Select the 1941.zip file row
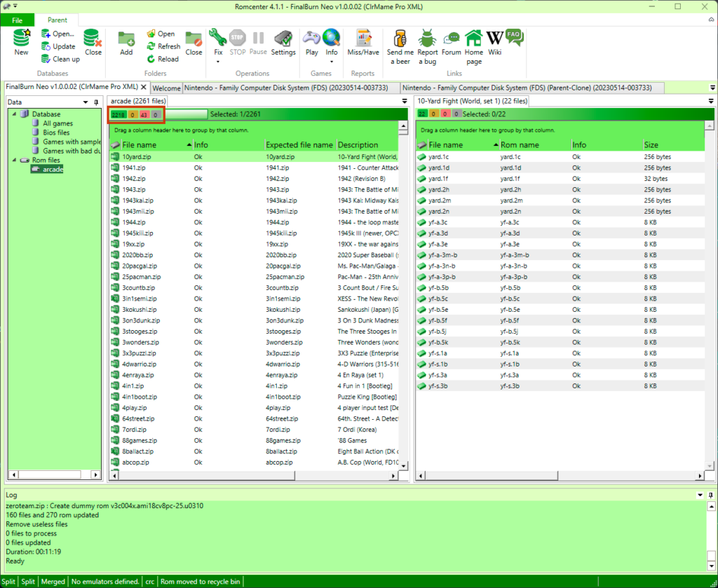The image size is (718, 588). point(254,168)
